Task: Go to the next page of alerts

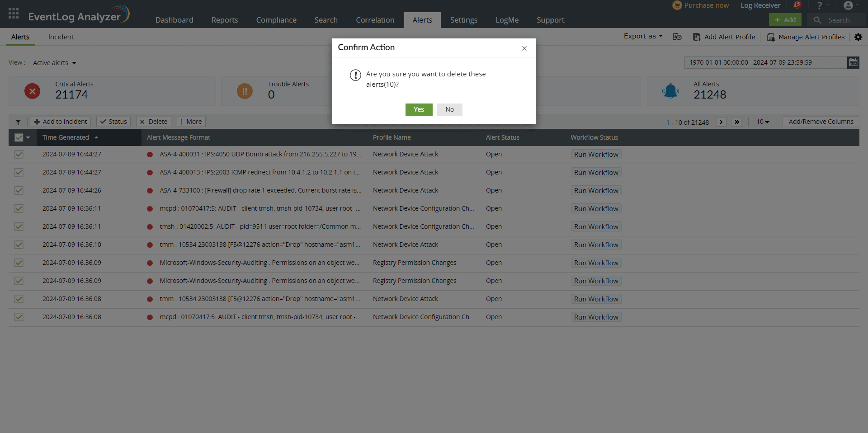Action: (721, 122)
